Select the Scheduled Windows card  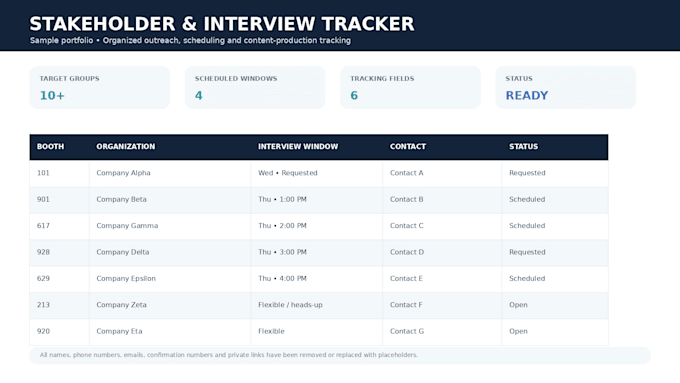(x=255, y=87)
